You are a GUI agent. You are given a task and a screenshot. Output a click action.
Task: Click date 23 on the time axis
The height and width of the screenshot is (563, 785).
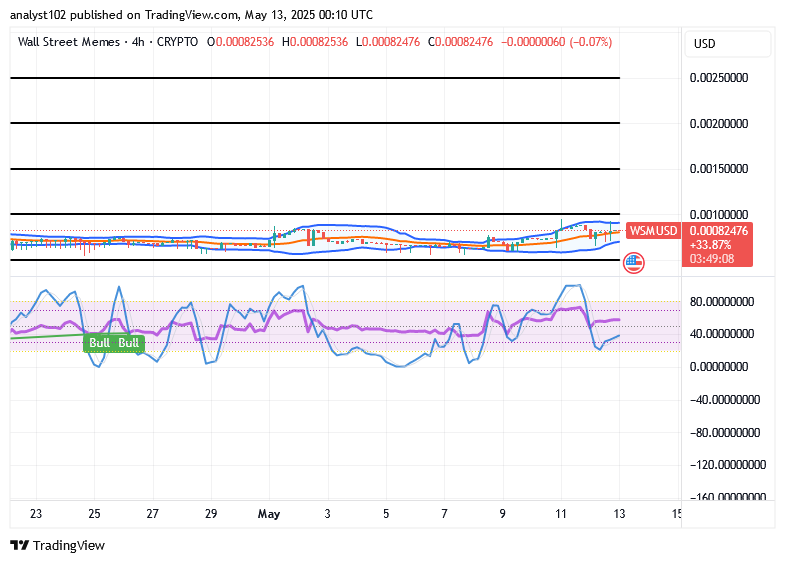36,514
